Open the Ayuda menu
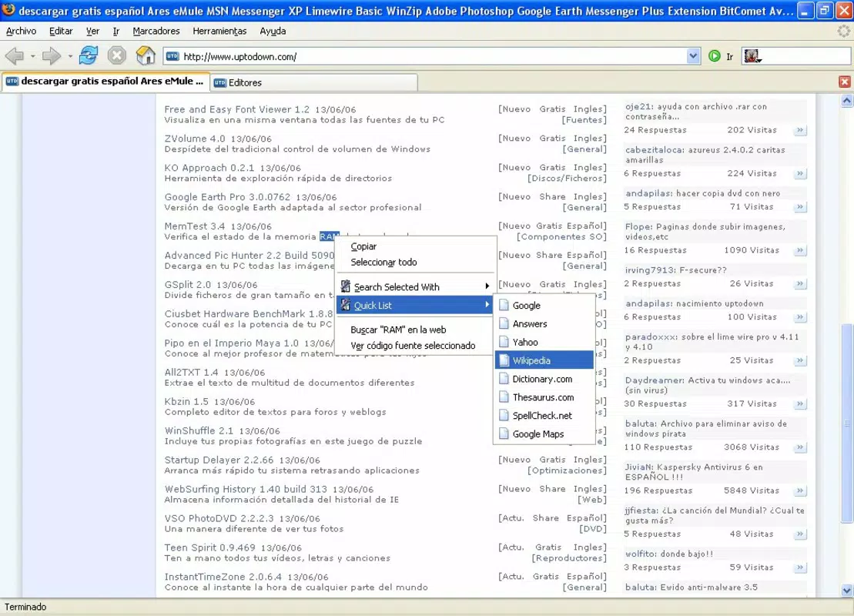 point(273,31)
